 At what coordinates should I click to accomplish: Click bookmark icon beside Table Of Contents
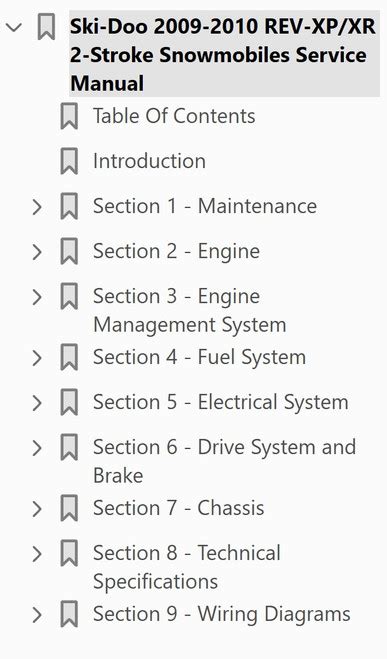pos(69,116)
